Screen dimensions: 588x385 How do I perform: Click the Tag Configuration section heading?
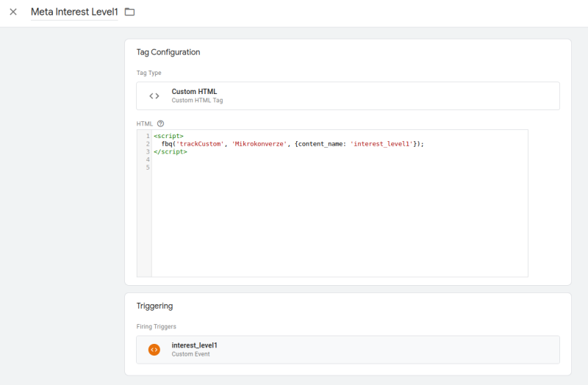pyautogui.click(x=168, y=52)
